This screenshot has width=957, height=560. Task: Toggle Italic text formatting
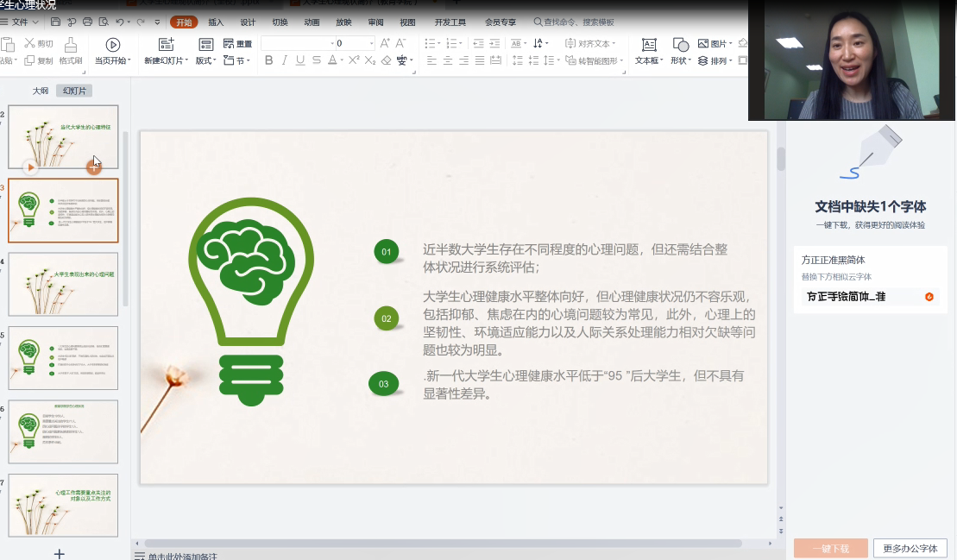click(284, 60)
